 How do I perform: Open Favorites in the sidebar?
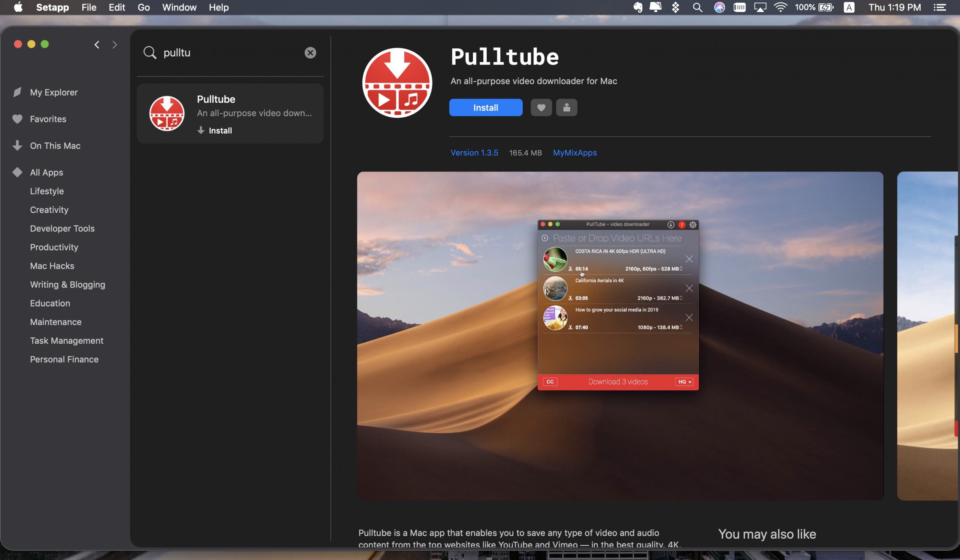(48, 119)
